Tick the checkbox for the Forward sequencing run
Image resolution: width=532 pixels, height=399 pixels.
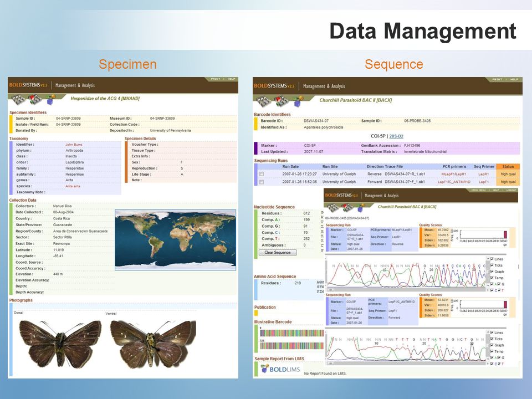point(261,182)
